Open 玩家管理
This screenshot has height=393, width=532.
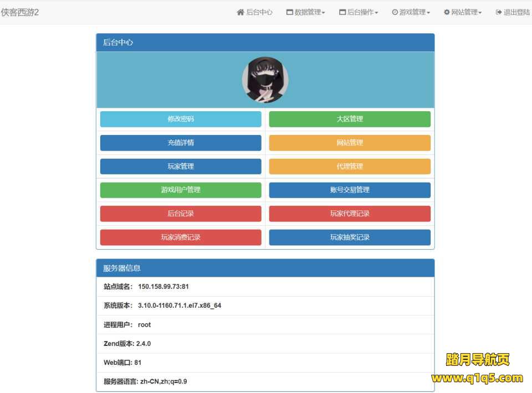click(x=180, y=166)
